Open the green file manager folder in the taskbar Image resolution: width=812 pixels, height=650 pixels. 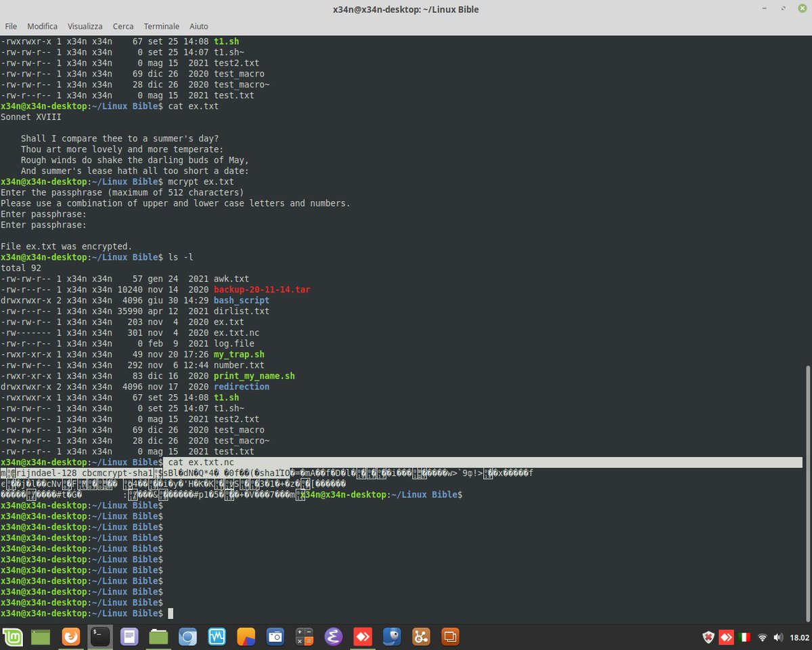(158, 636)
